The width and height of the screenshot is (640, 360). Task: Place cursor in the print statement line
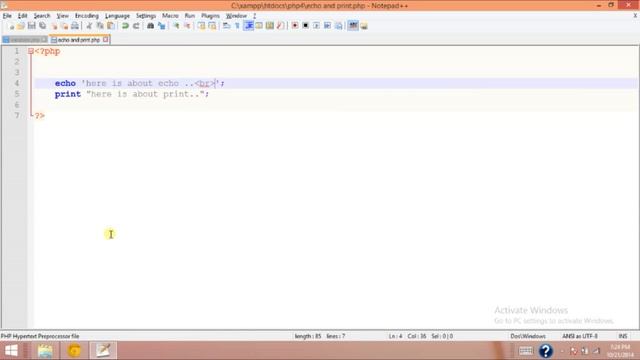pyautogui.click(x=132, y=94)
